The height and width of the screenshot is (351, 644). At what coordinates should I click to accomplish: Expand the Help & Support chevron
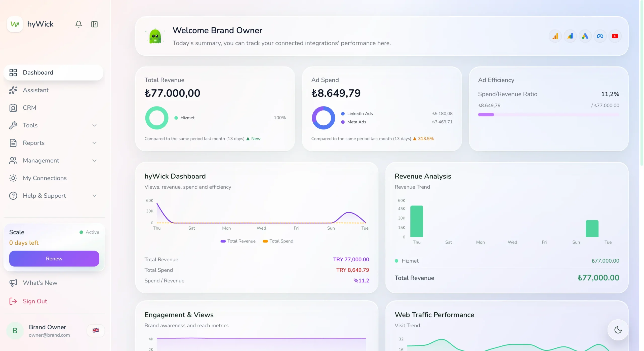click(94, 196)
